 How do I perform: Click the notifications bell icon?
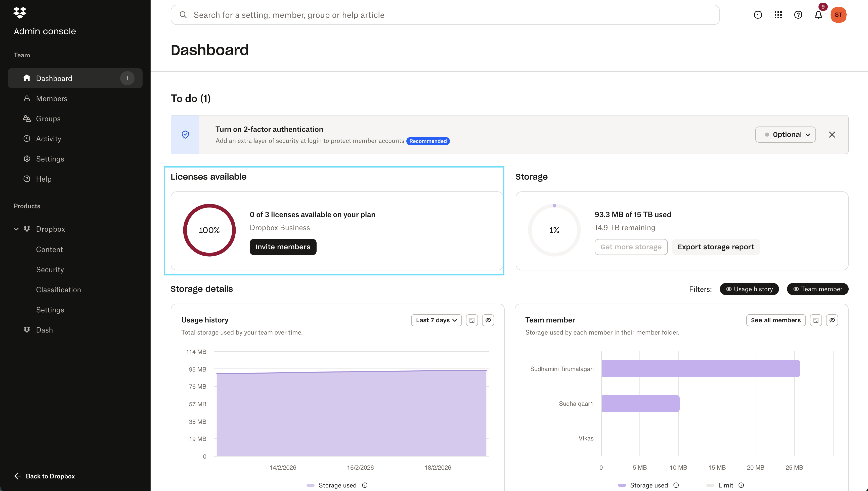coord(818,15)
